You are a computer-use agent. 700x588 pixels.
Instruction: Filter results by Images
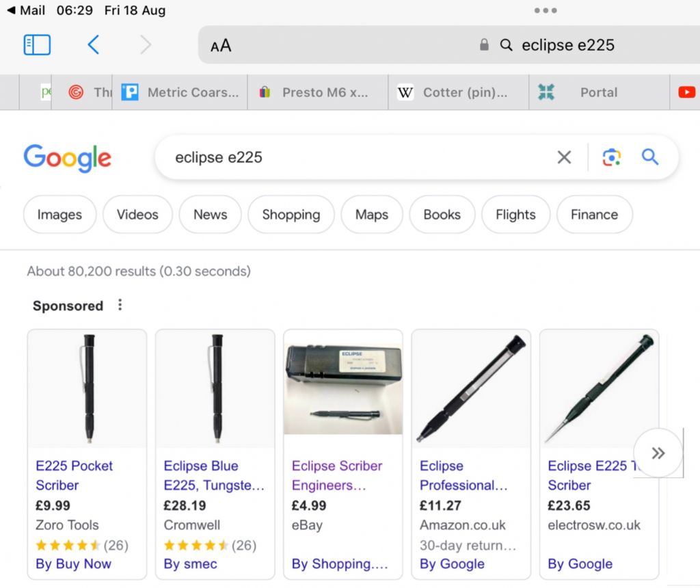tap(60, 214)
